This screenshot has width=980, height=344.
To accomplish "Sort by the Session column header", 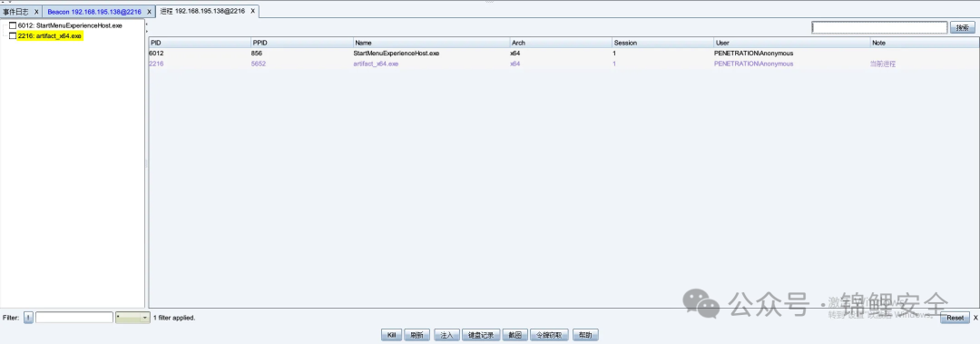I will [x=662, y=43].
